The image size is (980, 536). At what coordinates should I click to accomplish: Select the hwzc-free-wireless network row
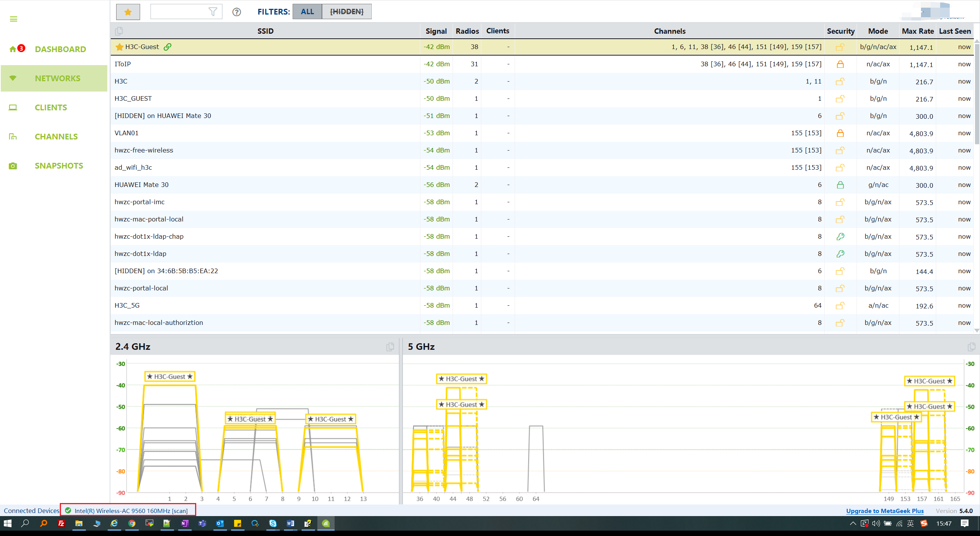(542, 150)
